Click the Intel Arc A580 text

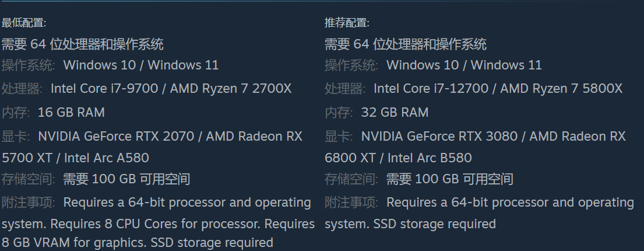click(107, 158)
